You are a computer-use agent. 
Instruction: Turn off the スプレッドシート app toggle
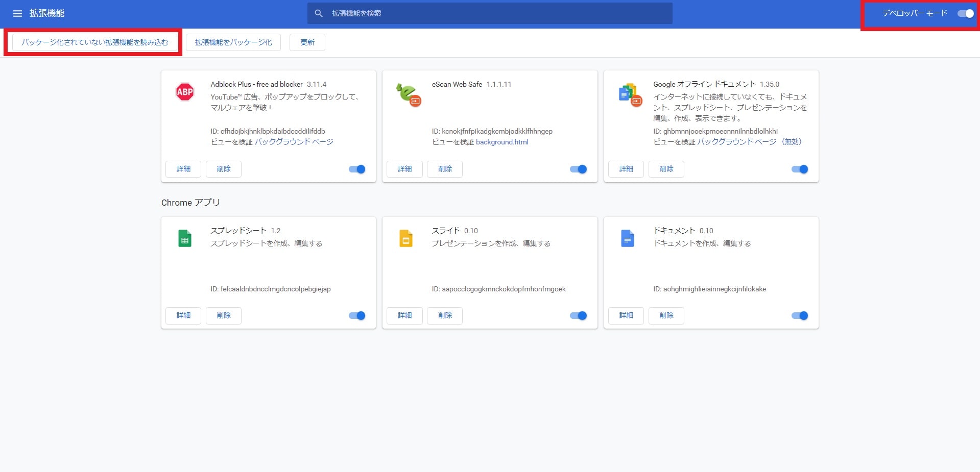pos(357,316)
